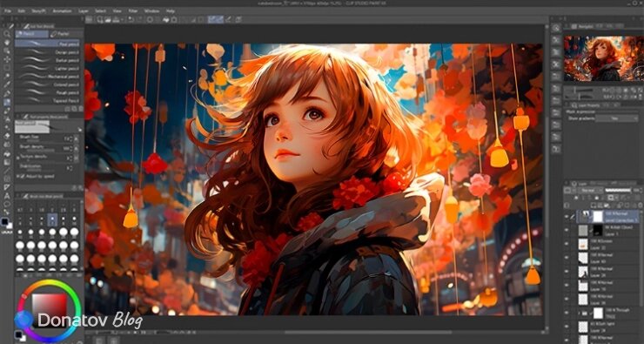
Task: Select the Balloon tool
Action: 7,205
